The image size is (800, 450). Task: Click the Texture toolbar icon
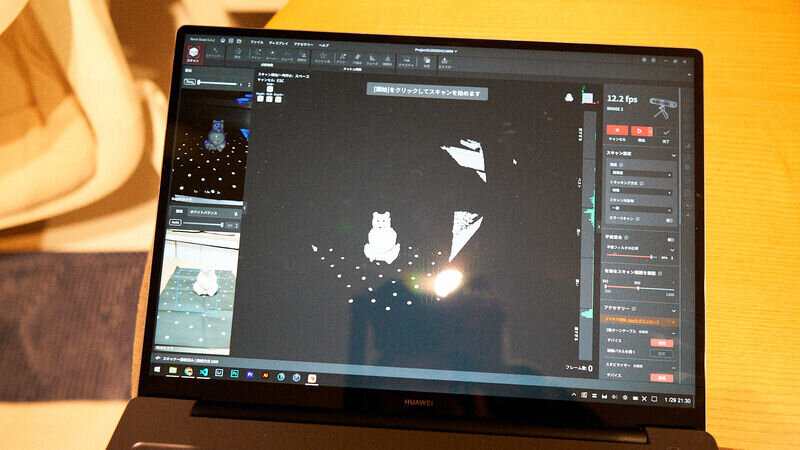coord(406,61)
